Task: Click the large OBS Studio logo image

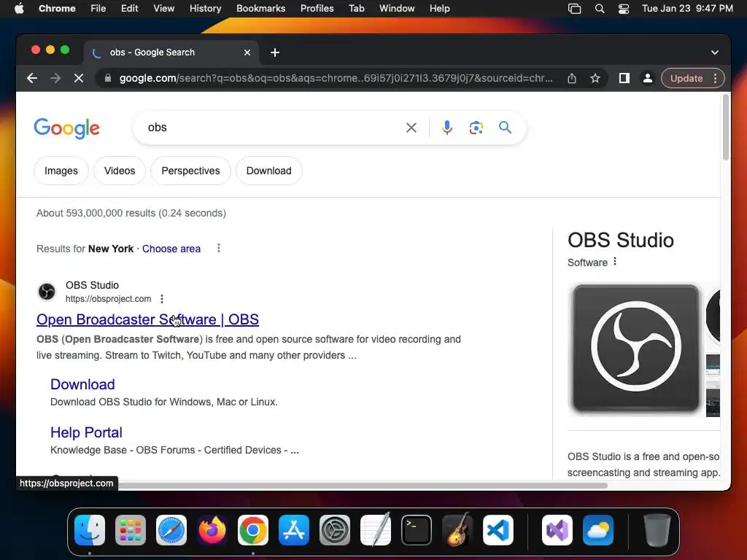Action: (x=636, y=348)
